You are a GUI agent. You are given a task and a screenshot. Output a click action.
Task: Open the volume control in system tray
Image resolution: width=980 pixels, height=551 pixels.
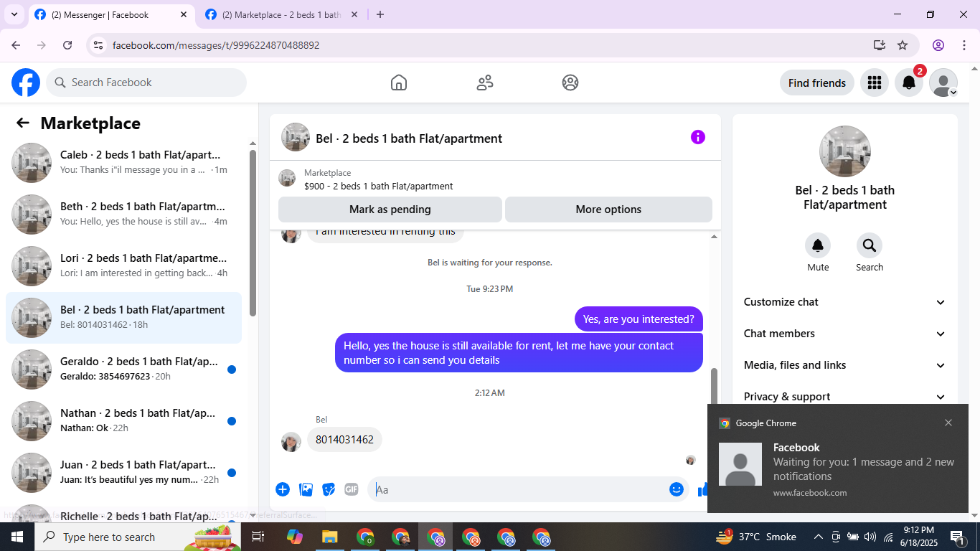pos(870,537)
